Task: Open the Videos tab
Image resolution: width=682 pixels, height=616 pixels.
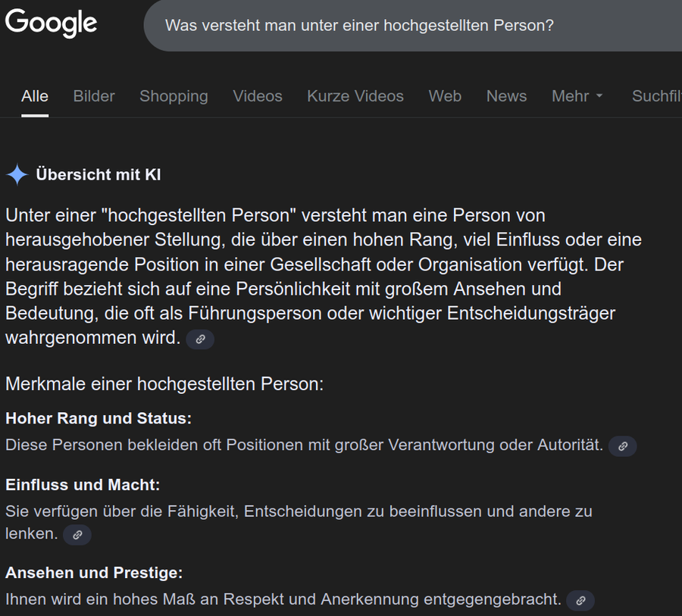Action: [x=258, y=96]
